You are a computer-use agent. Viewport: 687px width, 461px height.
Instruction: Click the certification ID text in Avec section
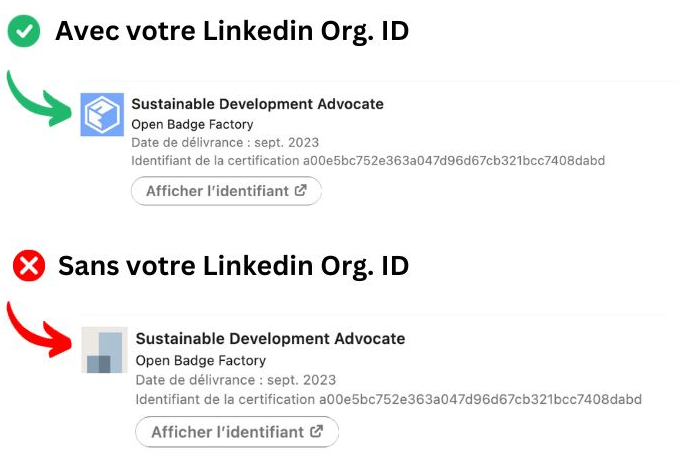[x=368, y=161]
